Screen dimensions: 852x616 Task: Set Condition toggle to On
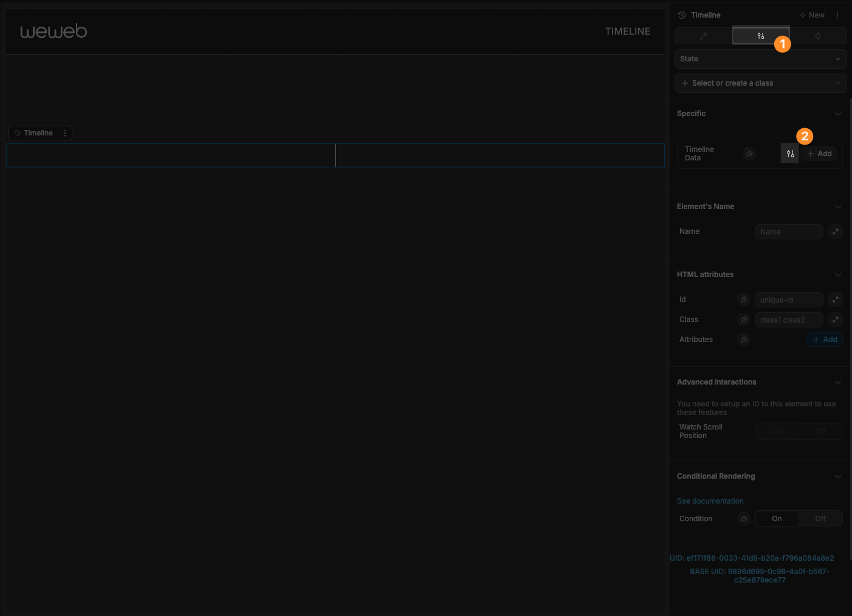[x=777, y=519]
